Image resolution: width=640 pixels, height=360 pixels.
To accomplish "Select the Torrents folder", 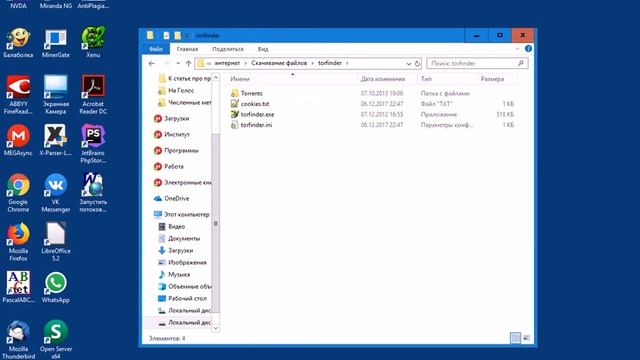I will (x=252, y=93).
